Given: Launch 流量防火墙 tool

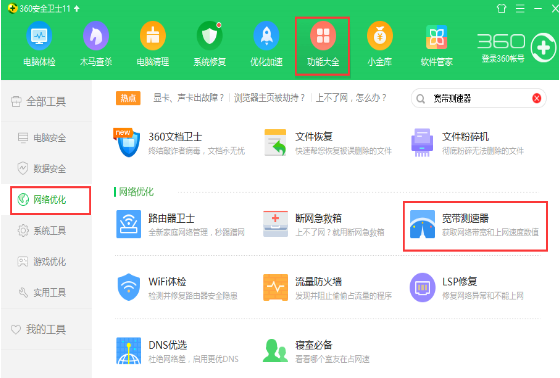Looking at the screenshot, I should 328,288.
